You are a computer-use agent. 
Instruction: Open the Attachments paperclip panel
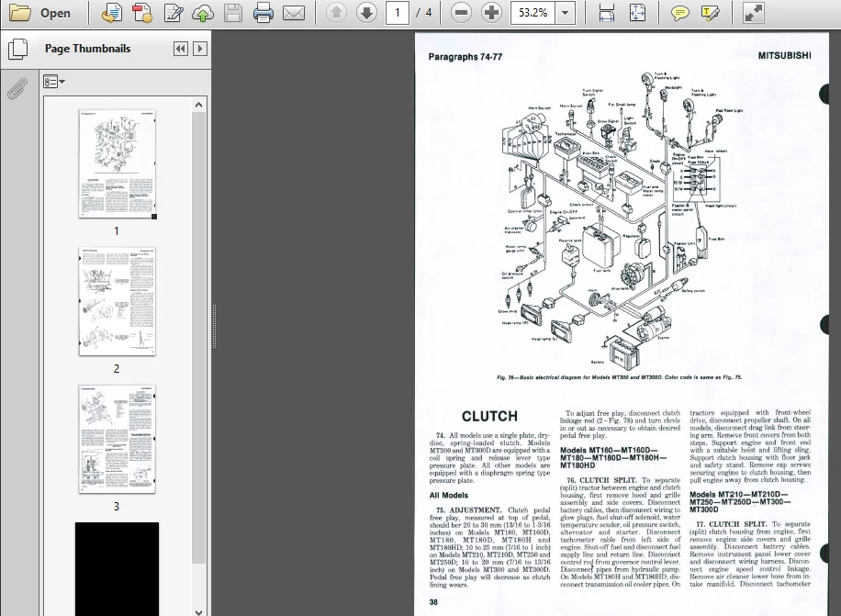click(17, 88)
